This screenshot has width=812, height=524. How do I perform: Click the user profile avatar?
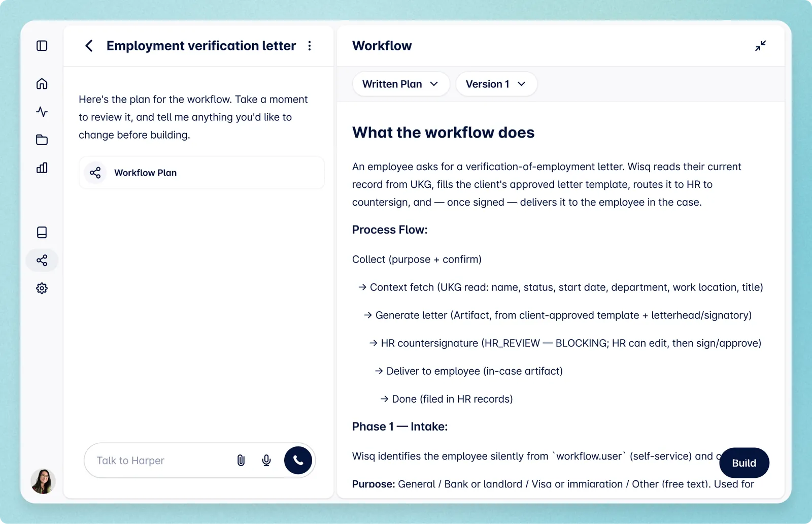43,481
